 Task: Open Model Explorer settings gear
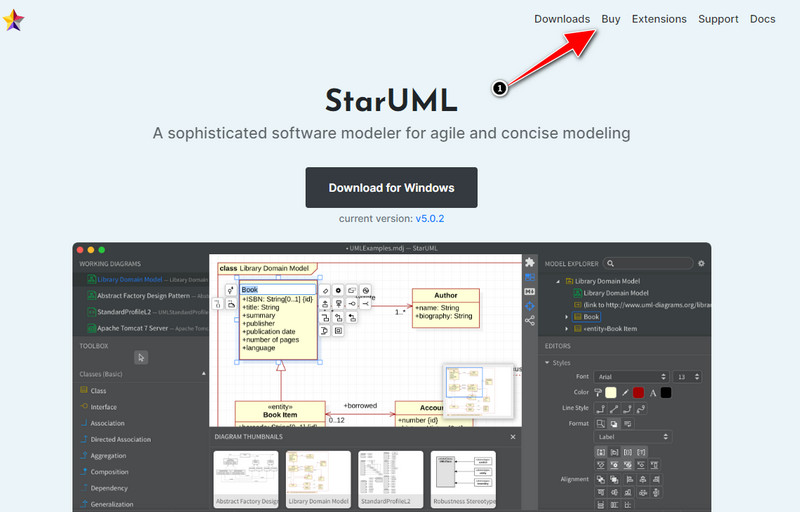tap(702, 264)
